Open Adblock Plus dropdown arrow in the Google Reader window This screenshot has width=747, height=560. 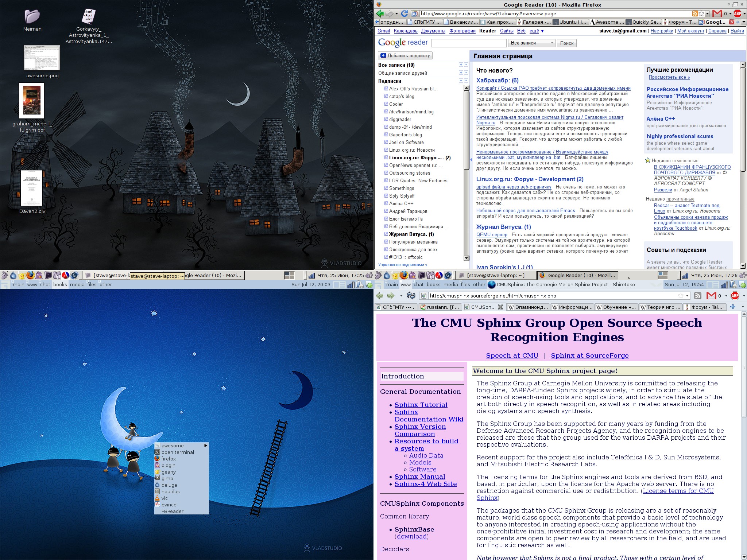coord(744,13)
